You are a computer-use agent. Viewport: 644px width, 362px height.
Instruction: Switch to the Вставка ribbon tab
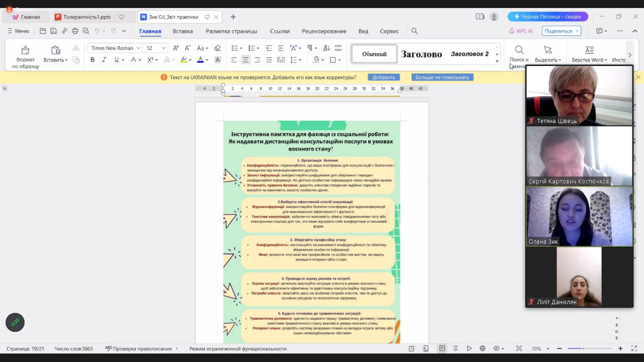click(x=183, y=31)
